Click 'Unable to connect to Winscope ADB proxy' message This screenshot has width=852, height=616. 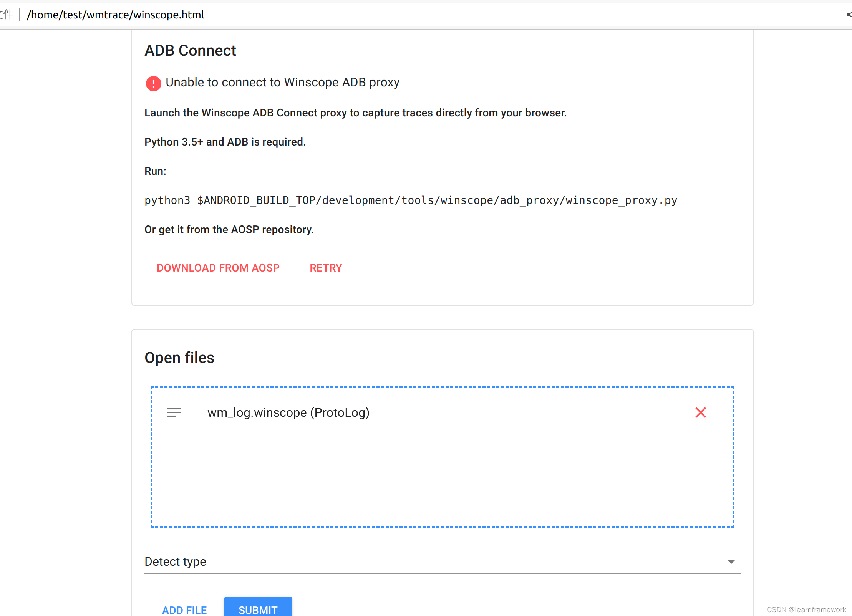282,82
